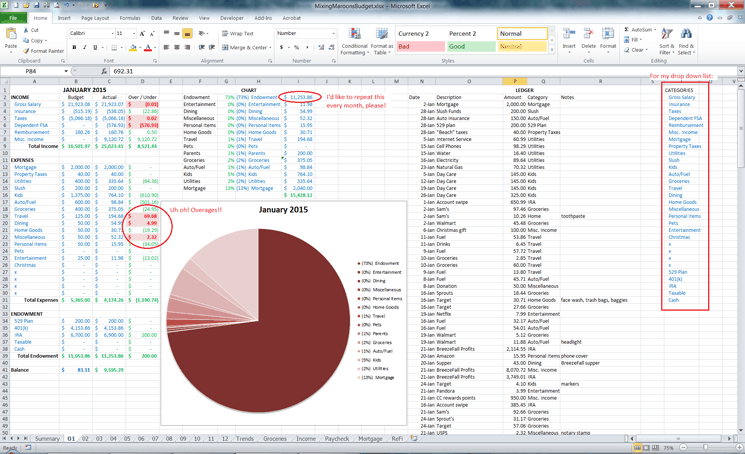Switch to the Insert ribbon tab
This screenshot has width=745, height=454.
[64, 18]
